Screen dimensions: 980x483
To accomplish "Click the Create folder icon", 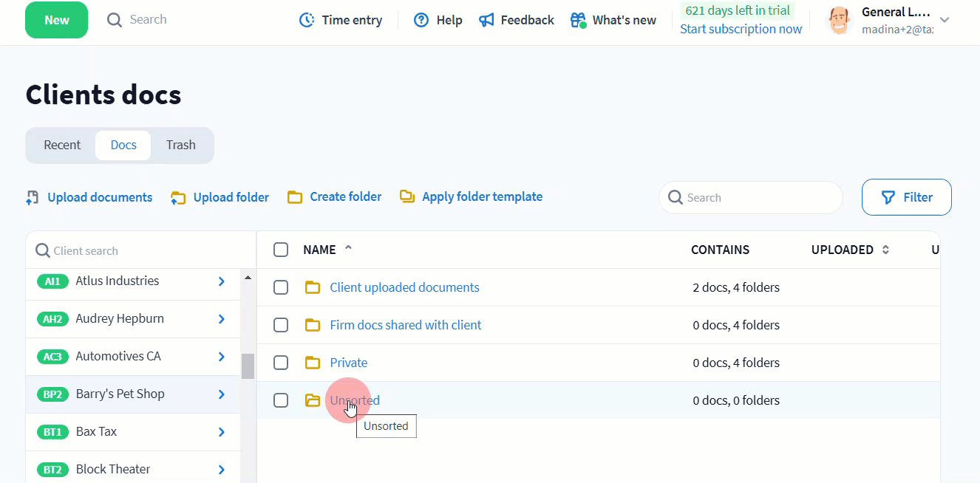I will tap(295, 197).
